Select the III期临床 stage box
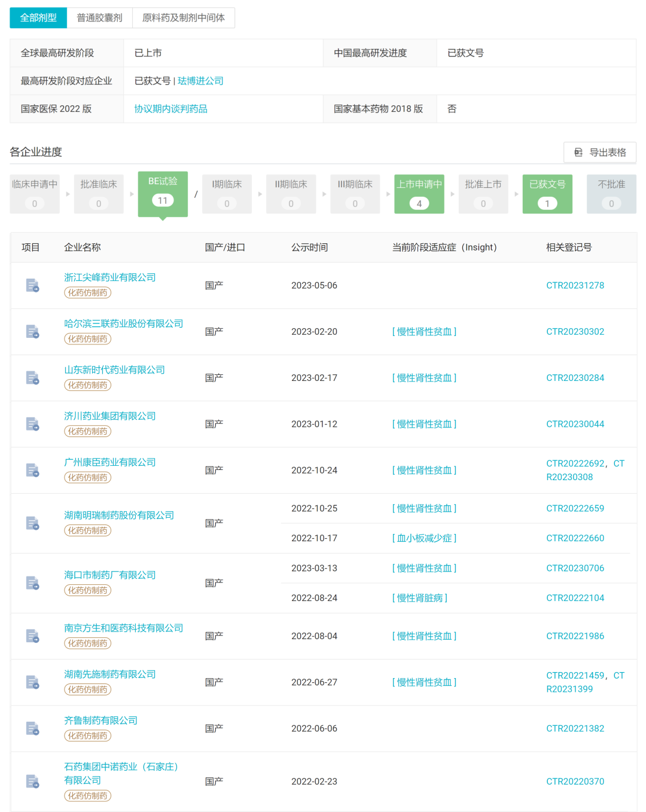The height and width of the screenshot is (812, 646). pos(355,194)
